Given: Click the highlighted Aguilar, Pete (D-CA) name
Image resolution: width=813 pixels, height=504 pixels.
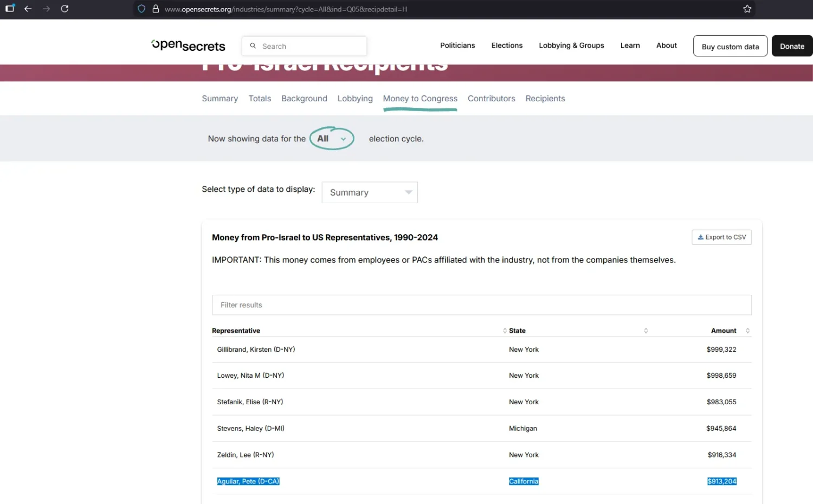Looking at the screenshot, I should (248, 481).
